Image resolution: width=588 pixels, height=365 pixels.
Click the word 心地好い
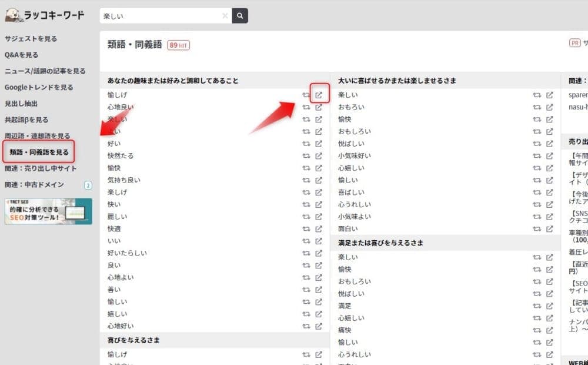click(x=121, y=326)
